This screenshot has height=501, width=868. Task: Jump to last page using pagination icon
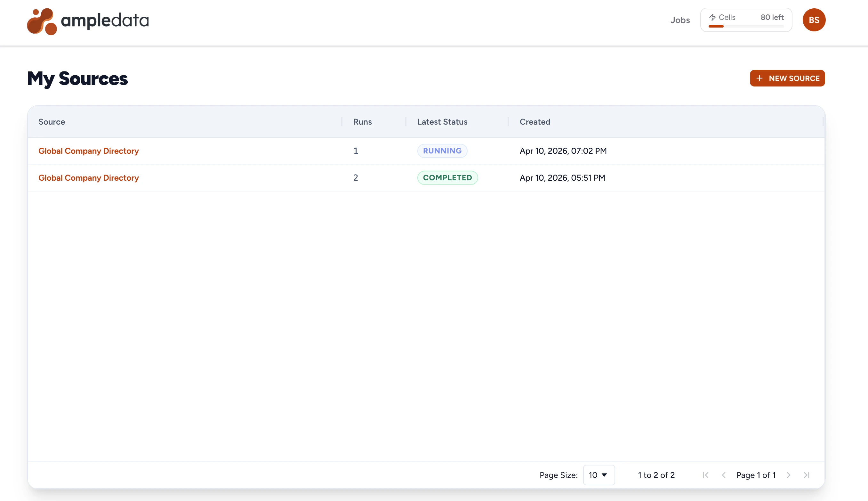tap(807, 475)
